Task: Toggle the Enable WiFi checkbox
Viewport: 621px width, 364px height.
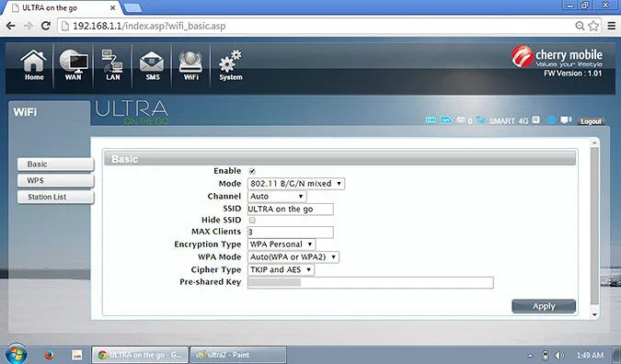Action: pyautogui.click(x=252, y=171)
